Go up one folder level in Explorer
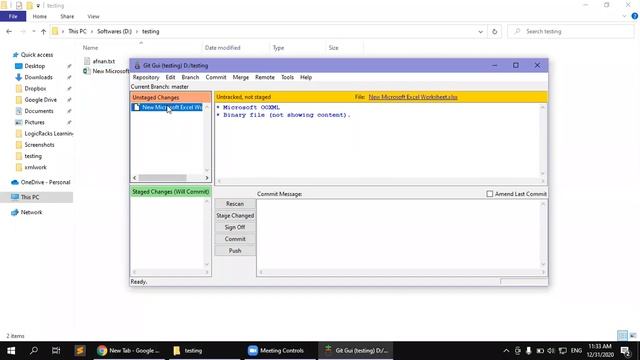Screen dimensions: 640x360 point(43,31)
